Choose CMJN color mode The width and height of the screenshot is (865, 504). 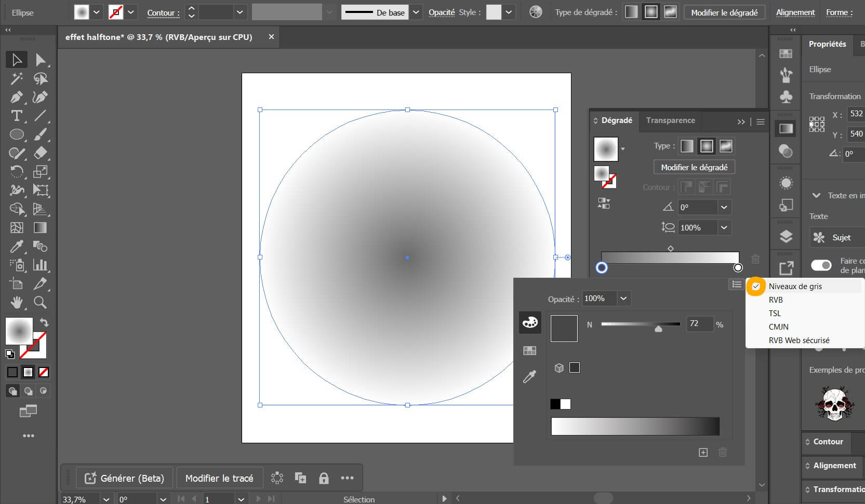click(x=778, y=326)
